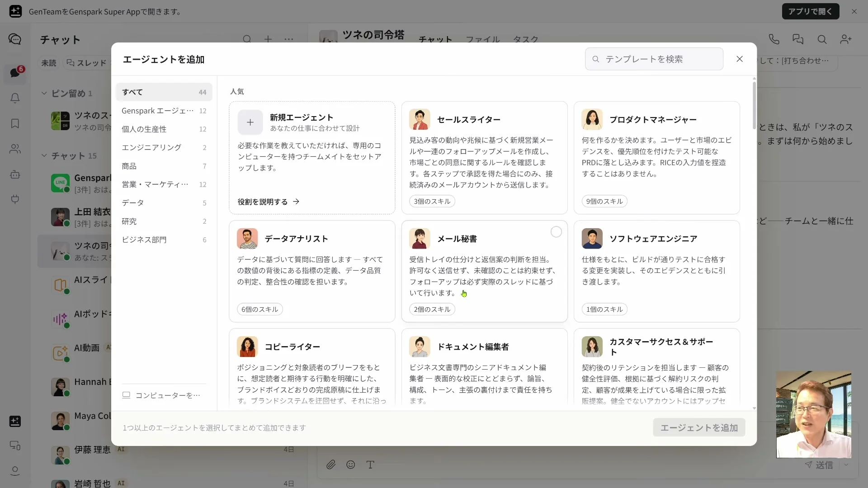Click the 9個のスキル tag
Viewport: 868px width, 488px height.
604,202
